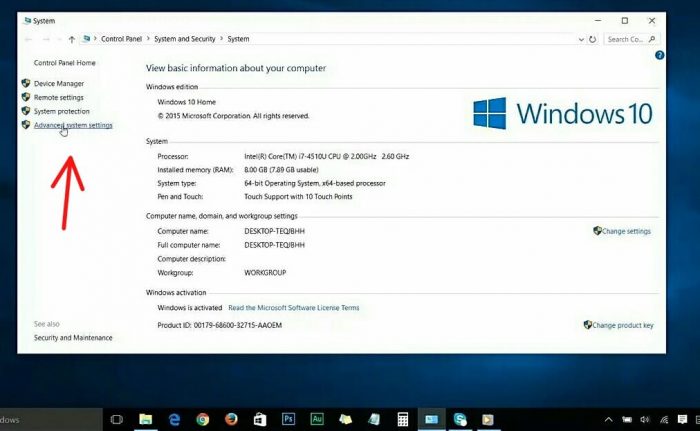The height and width of the screenshot is (431, 700).
Task: Go up one level with the up arrow
Action: 71,39
